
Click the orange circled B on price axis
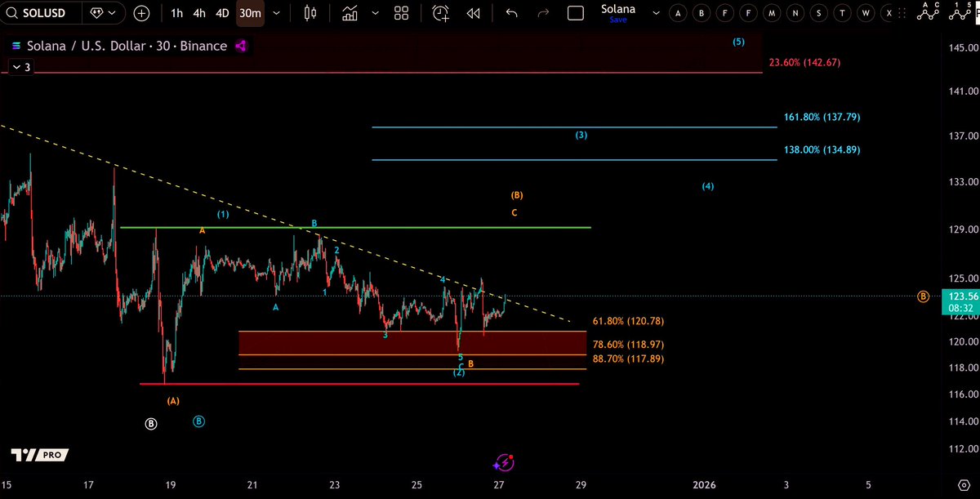point(923,296)
